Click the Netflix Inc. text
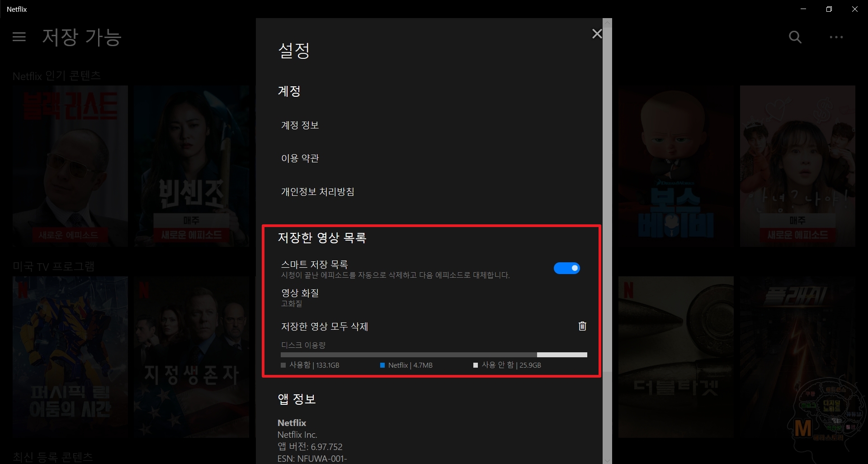 click(297, 435)
